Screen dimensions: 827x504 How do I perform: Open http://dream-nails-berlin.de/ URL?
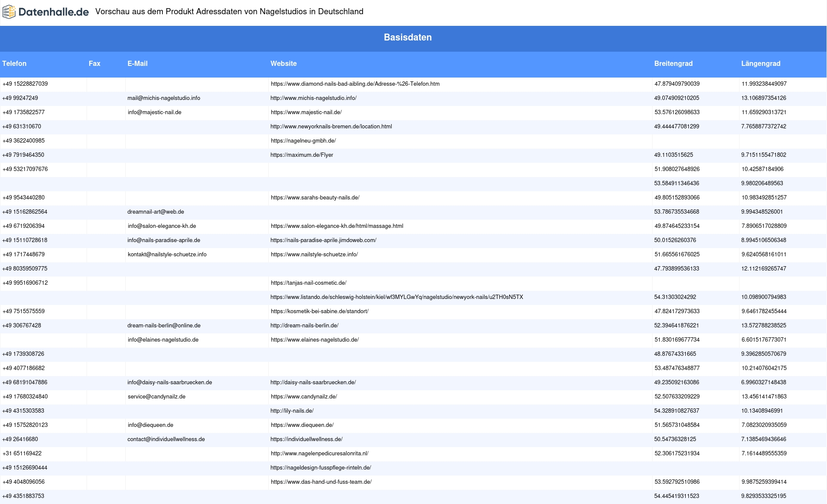(305, 326)
